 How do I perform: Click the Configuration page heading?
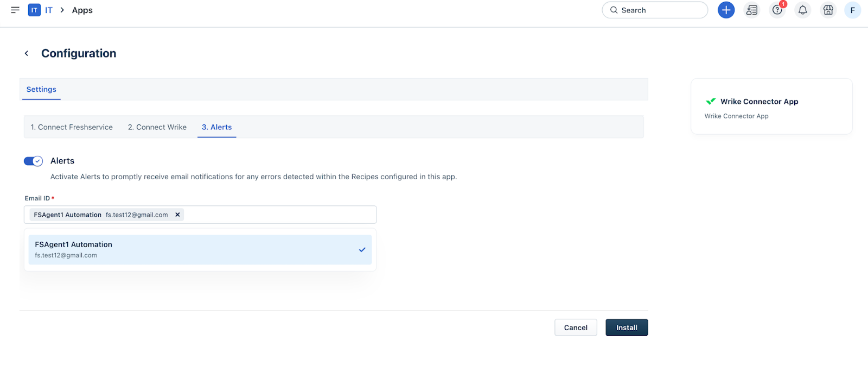coord(79,53)
